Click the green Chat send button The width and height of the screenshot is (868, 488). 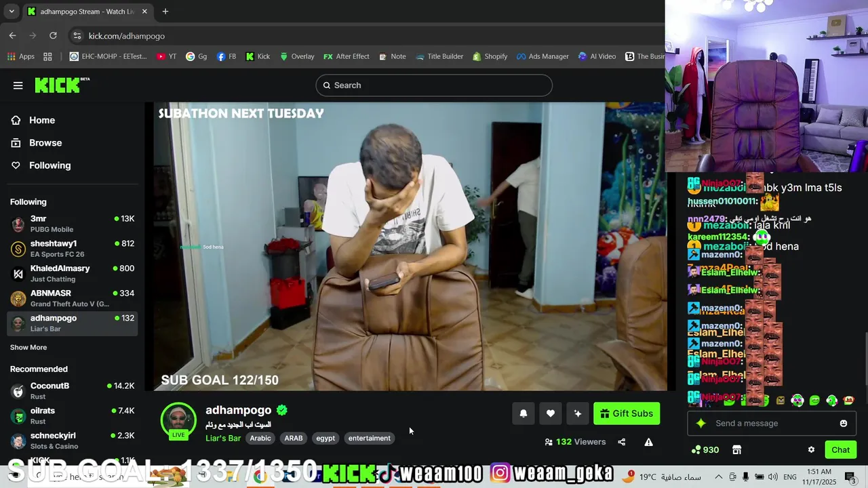click(x=841, y=449)
